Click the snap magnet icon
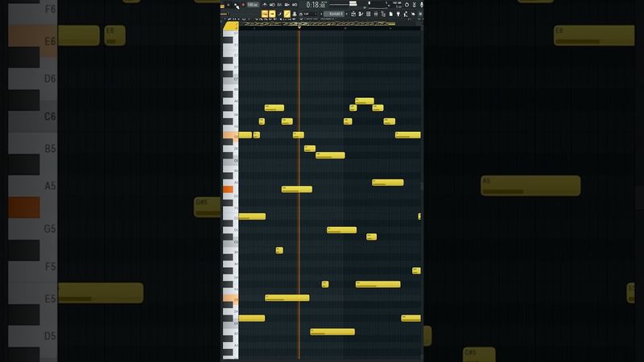The height and width of the screenshot is (362, 644). [301, 14]
